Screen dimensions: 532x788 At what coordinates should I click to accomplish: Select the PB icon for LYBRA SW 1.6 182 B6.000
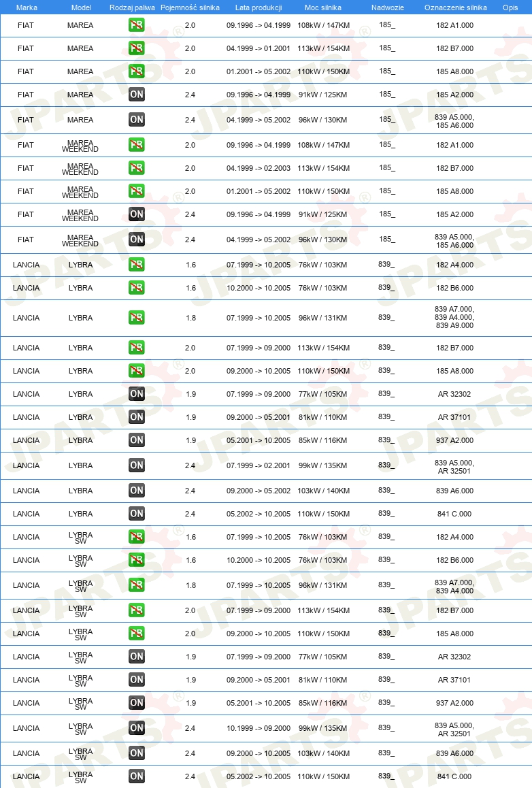pyautogui.click(x=137, y=560)
